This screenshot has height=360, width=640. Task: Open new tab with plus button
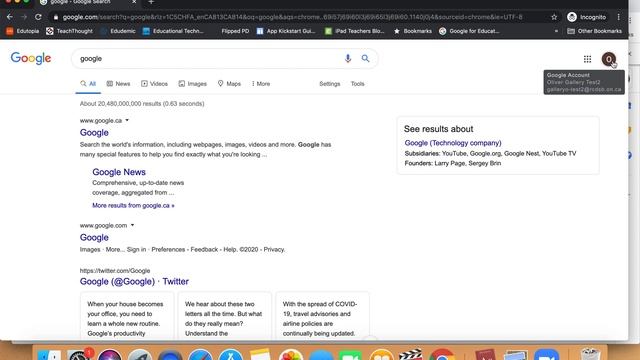[151, 2]
